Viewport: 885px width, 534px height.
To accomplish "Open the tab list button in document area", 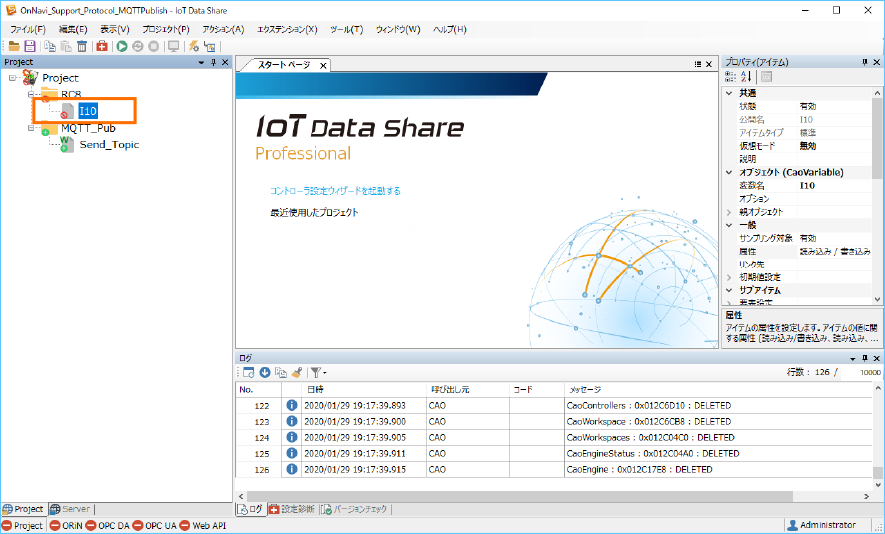I will [698, 64].
